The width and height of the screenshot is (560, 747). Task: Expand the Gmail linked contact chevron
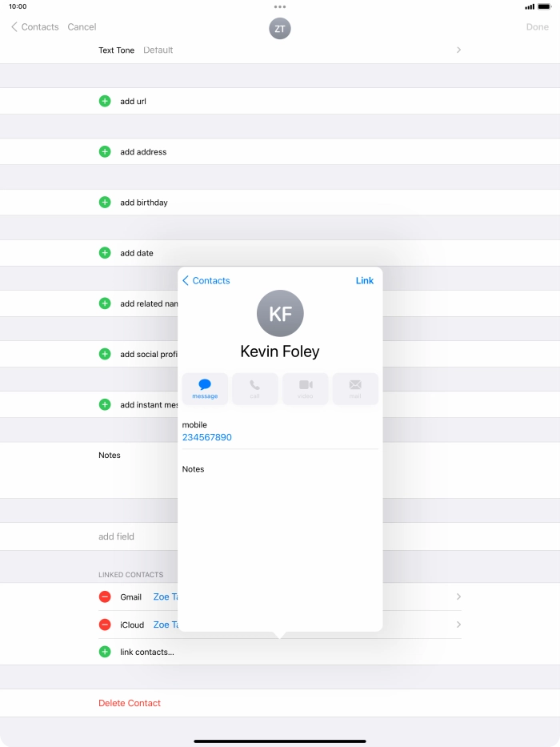click(x=458, y=596)
